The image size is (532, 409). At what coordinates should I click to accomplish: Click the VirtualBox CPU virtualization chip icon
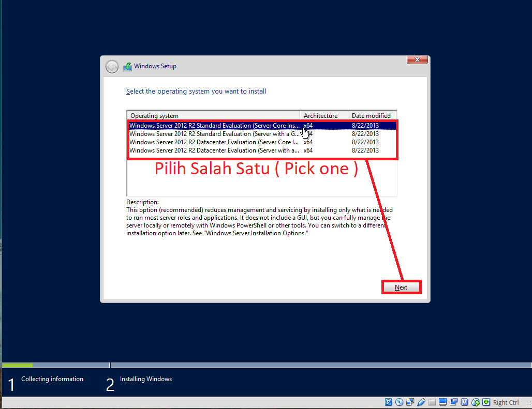(465, 402)
